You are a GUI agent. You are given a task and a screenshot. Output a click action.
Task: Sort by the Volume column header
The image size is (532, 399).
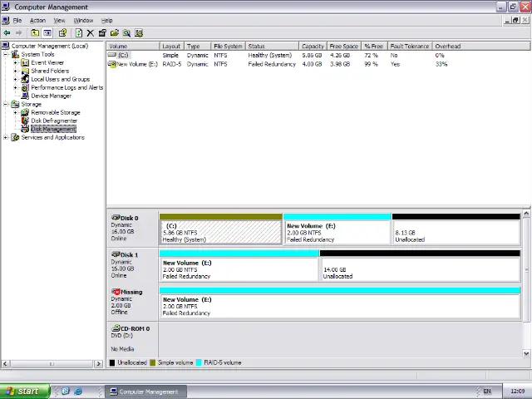(133, 47)
